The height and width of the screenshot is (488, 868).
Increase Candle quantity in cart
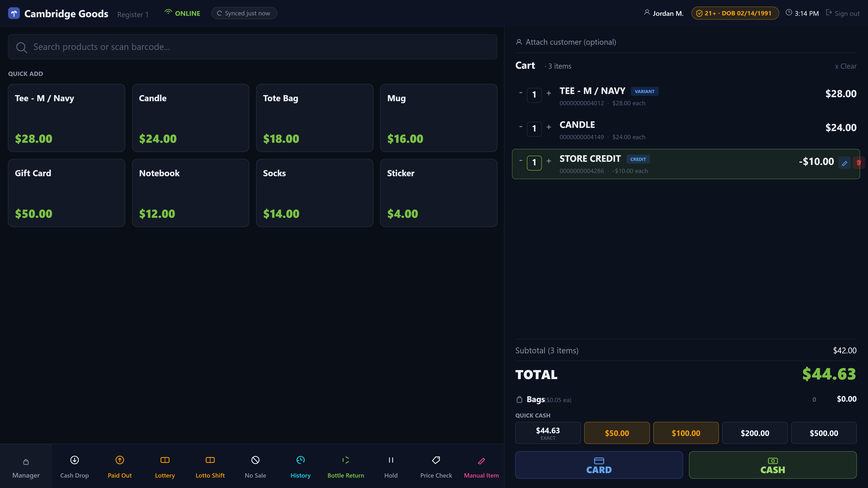pyautogui.click(x=549, y=127)
